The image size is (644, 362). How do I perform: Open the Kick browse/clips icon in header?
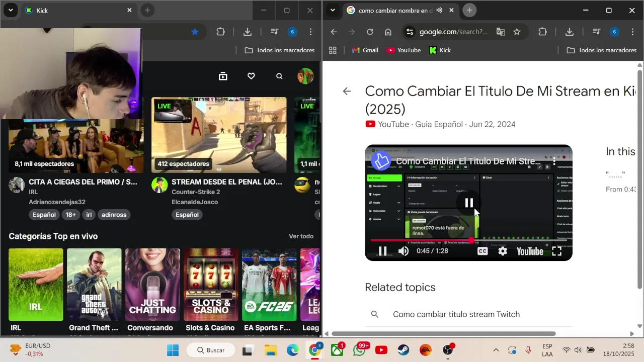[223, 76]
